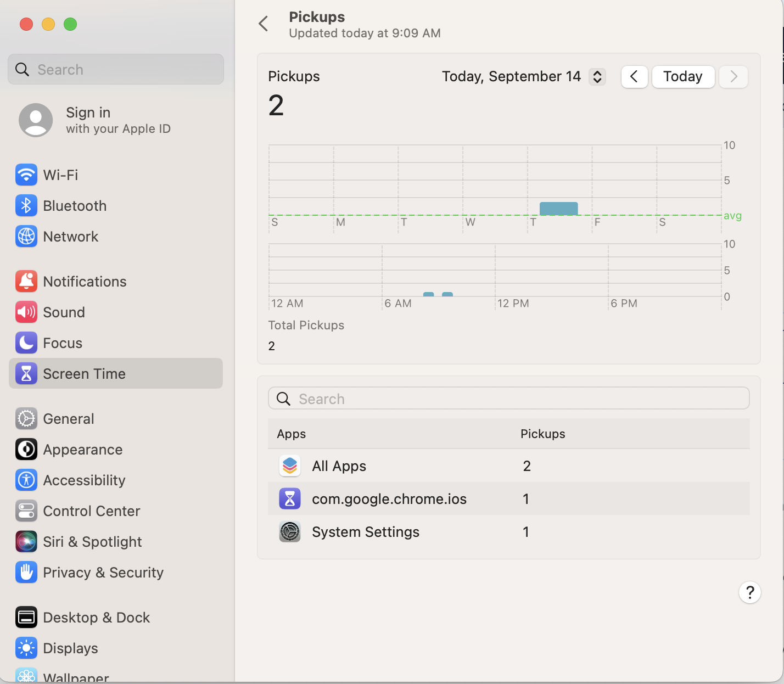Click the Focus moon icon
This screenshot has height=684, width=784.
[x=26, y=343]
